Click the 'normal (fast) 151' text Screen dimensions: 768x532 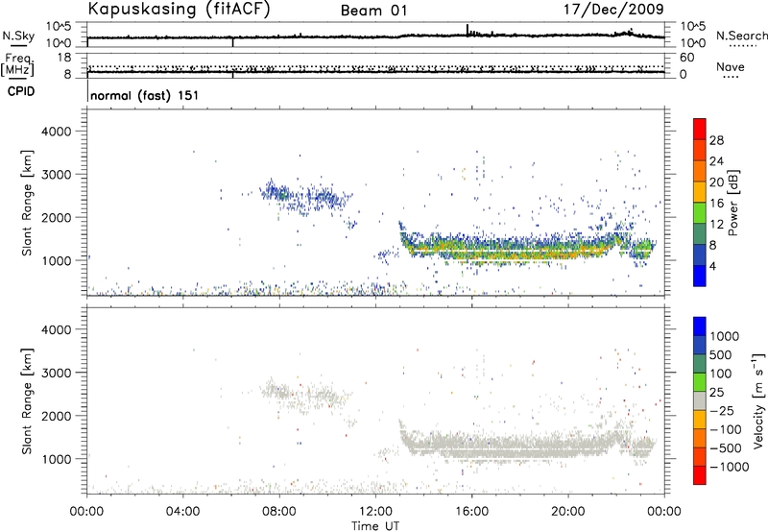click(145, 95)
